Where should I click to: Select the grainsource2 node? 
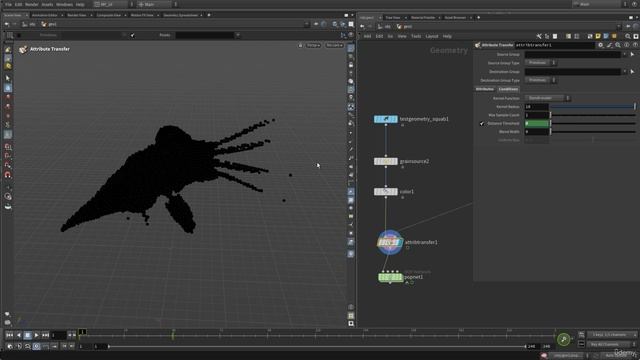pyautogui.click(x=386, y=161)
